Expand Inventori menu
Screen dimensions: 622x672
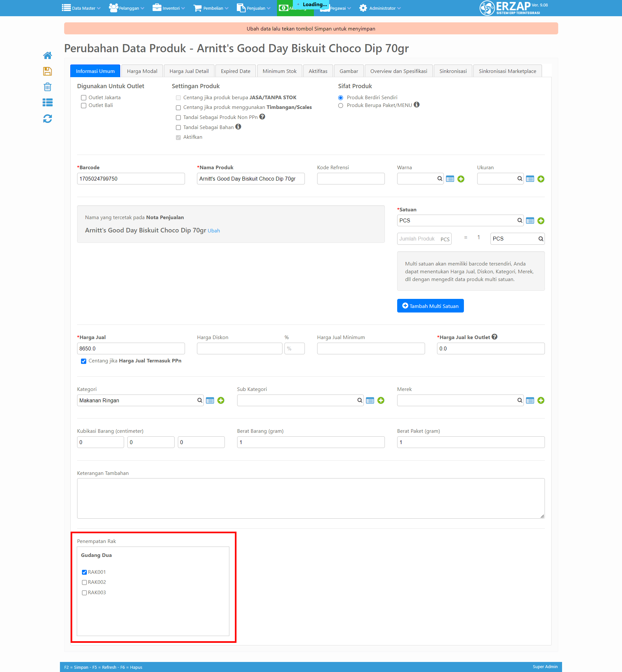169,8
